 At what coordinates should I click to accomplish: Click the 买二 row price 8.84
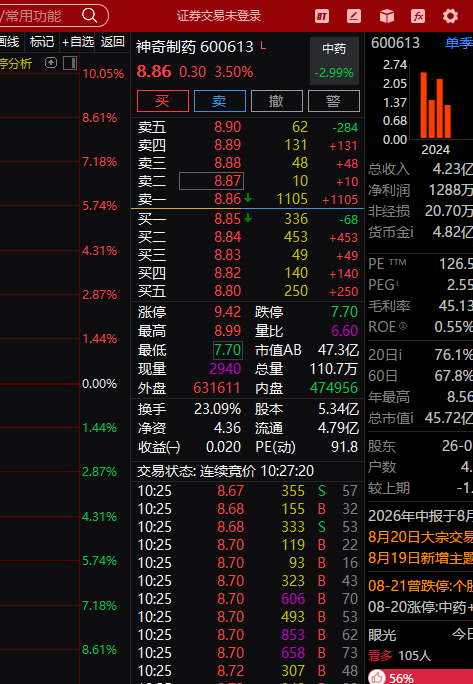(227, 237)
